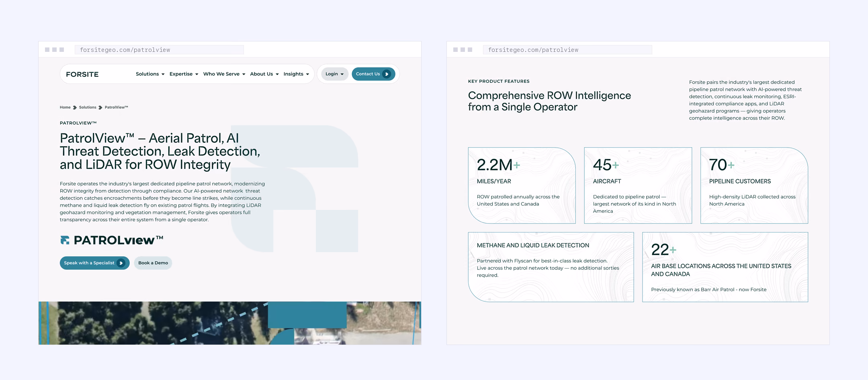
Task: Open the Methane and Liquid Leak Detection card
Action: click(551, 267)
